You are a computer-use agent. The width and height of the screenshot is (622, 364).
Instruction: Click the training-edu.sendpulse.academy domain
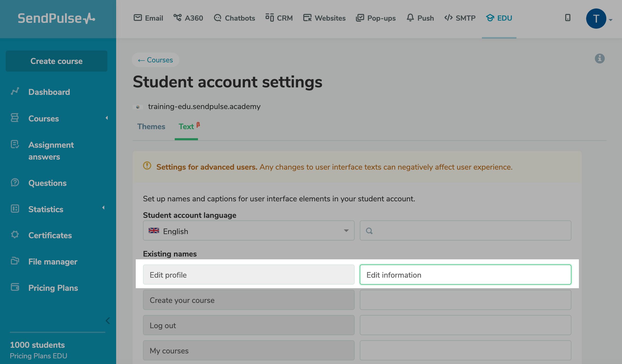click(204, 106)
